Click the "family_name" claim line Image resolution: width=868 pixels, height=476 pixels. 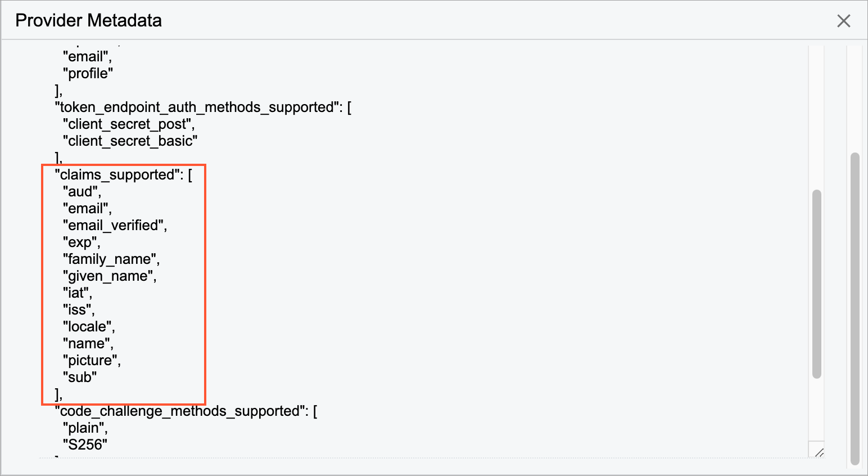pos(110,259)
